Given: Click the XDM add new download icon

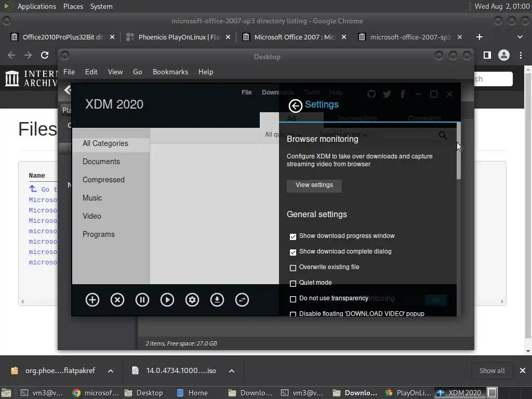Looking at the screenshot, I should [92, 300].
